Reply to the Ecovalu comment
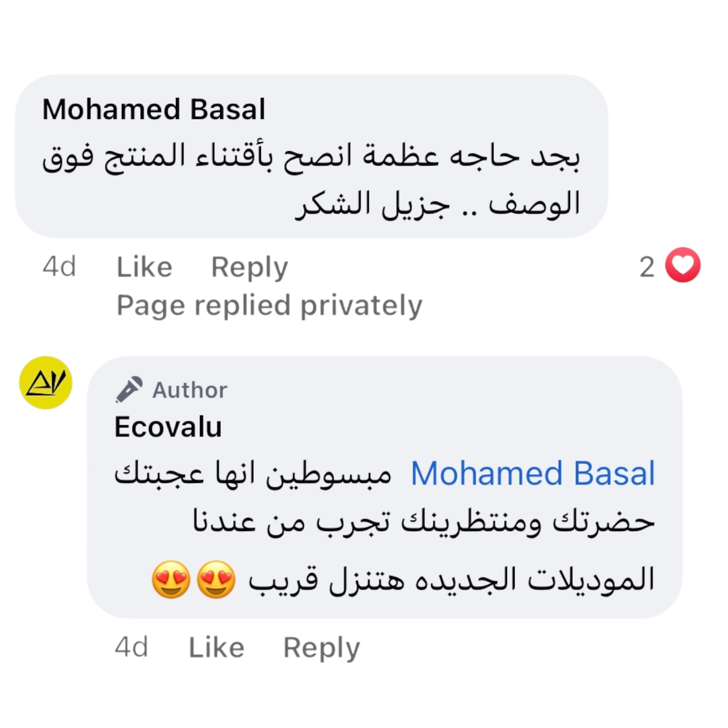This screenshot has width=728, height=728. [x=321, y=647]
